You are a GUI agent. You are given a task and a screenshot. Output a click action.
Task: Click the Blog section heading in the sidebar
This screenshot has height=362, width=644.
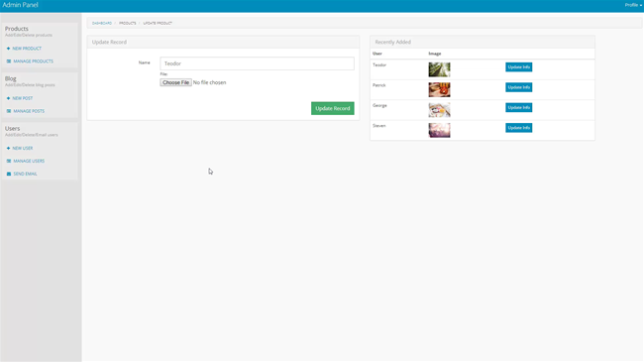click(11, 78)
